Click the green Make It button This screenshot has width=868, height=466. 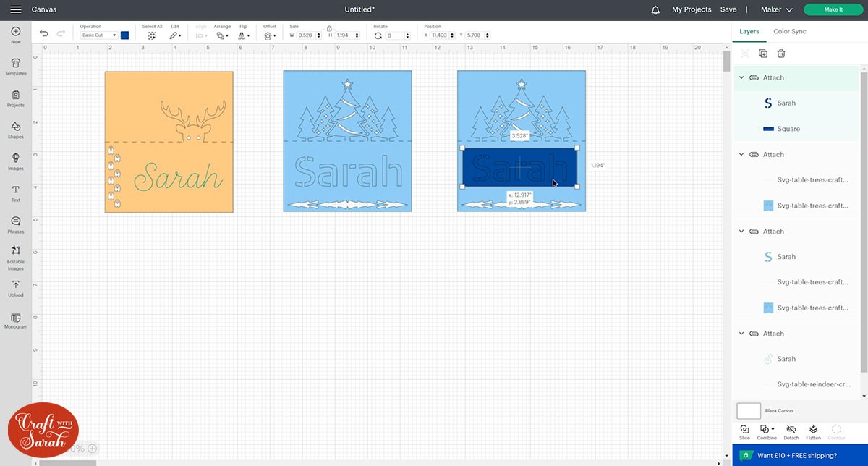coord(833,9)
